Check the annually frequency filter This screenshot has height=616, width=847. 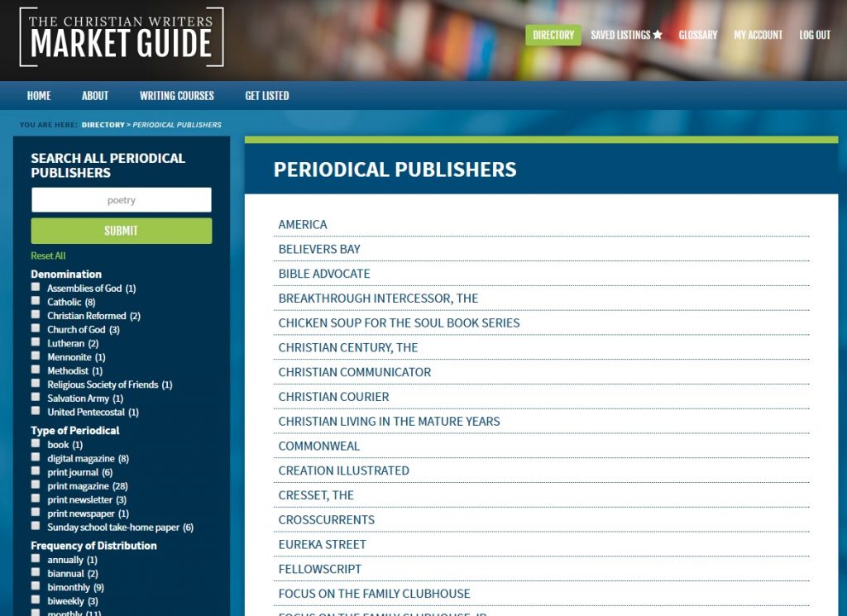coord(36,559)
